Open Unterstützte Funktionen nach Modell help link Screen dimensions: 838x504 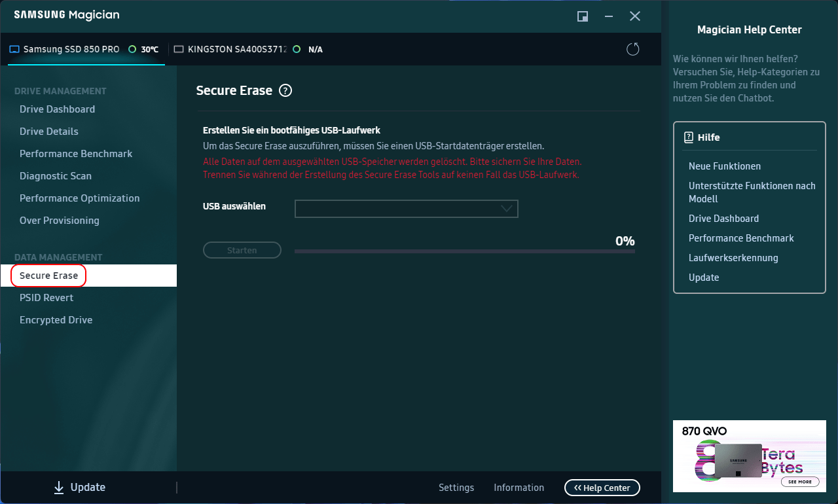click(752, 192)
